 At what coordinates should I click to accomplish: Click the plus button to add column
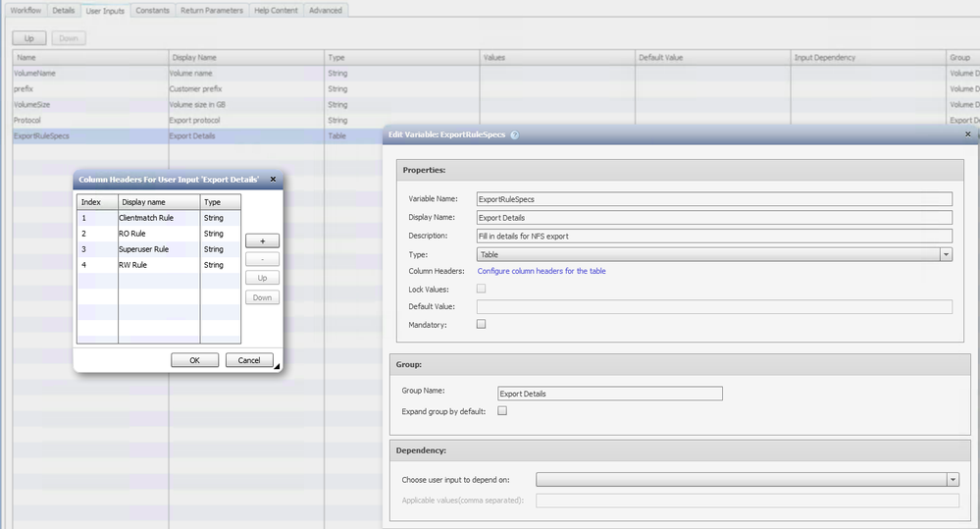coord(262,240)
